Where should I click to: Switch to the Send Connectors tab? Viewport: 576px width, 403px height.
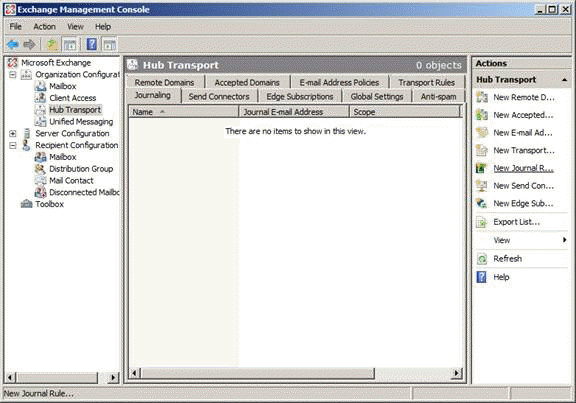pos(219,96)
